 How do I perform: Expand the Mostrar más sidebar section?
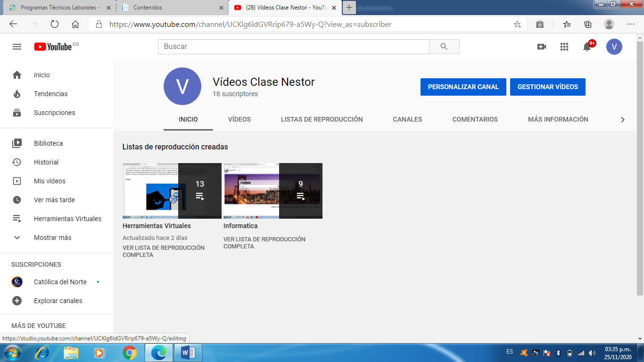52,238
